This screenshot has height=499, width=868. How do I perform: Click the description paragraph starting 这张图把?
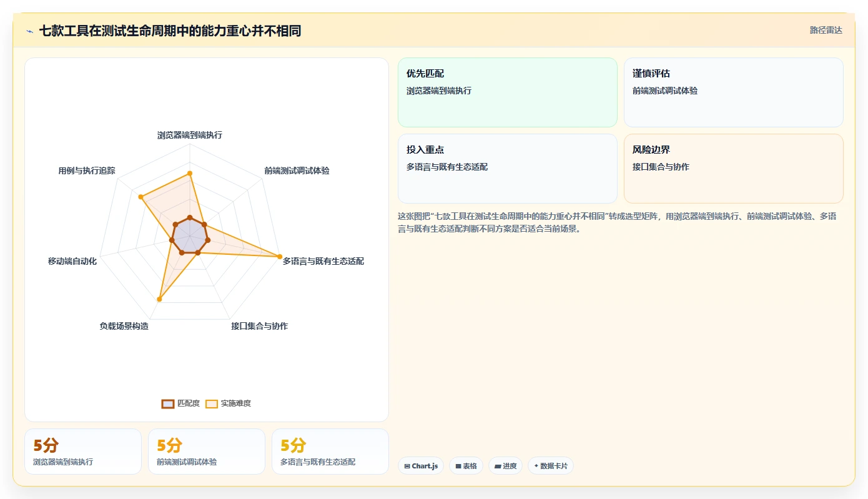(x=620, y=222)
